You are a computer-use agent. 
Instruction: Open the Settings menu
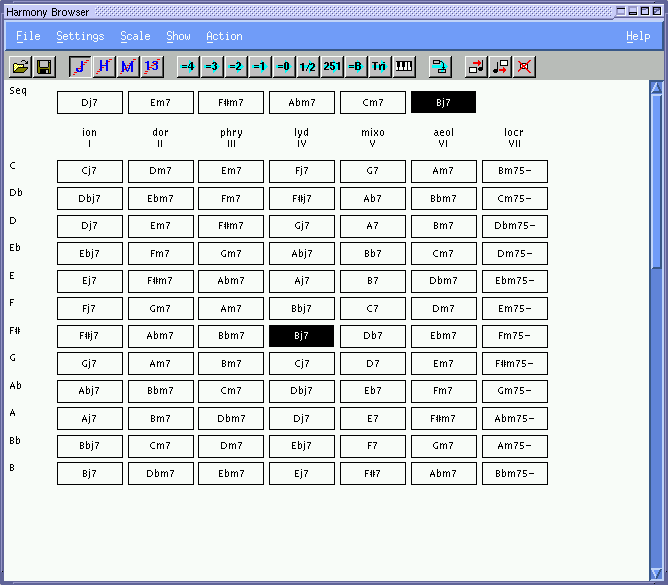pos(80,36)
